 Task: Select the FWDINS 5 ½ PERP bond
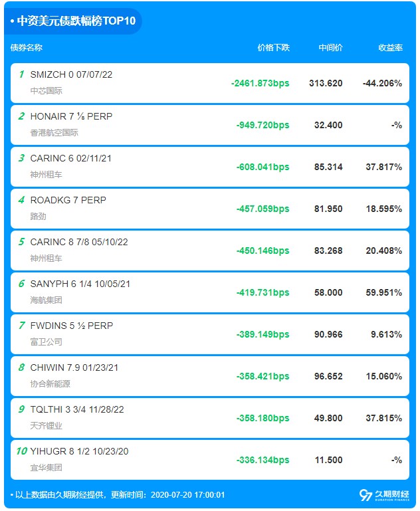(x=71, y=326)
